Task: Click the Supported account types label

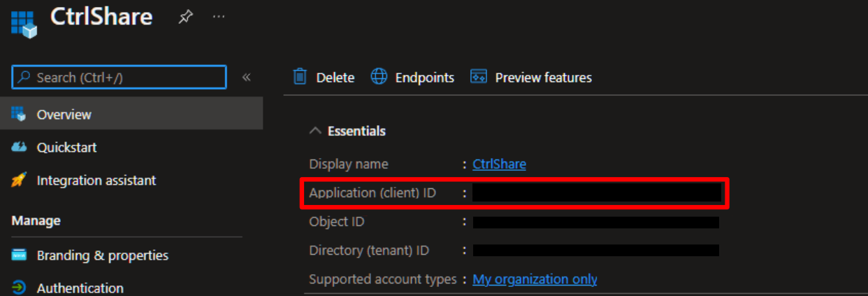Action: (x=383, y=279)
